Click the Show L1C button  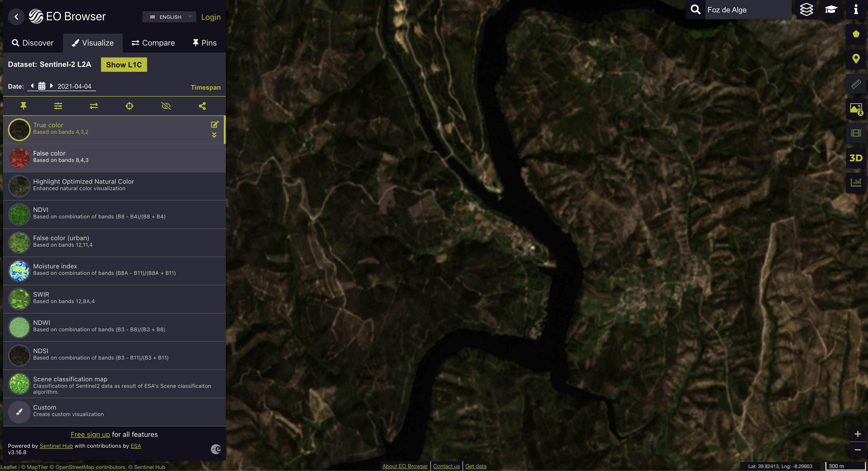tap(124, 65)
